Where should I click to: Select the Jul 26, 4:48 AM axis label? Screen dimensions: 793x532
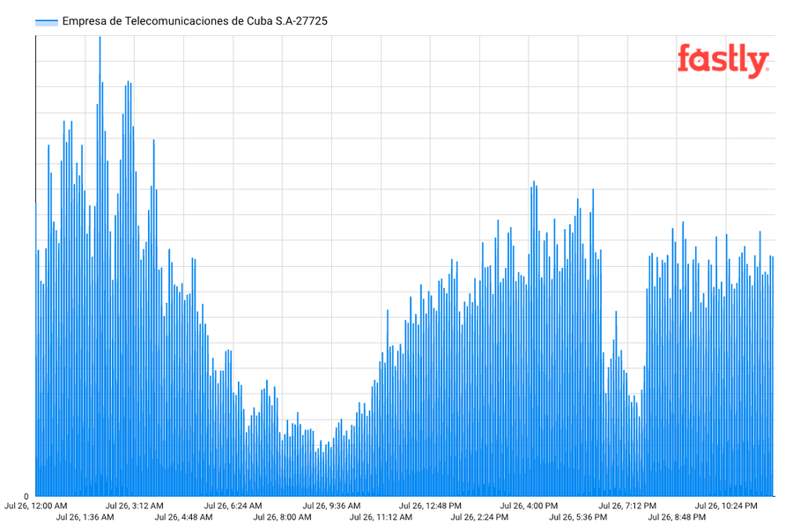[x=183, y=517]
